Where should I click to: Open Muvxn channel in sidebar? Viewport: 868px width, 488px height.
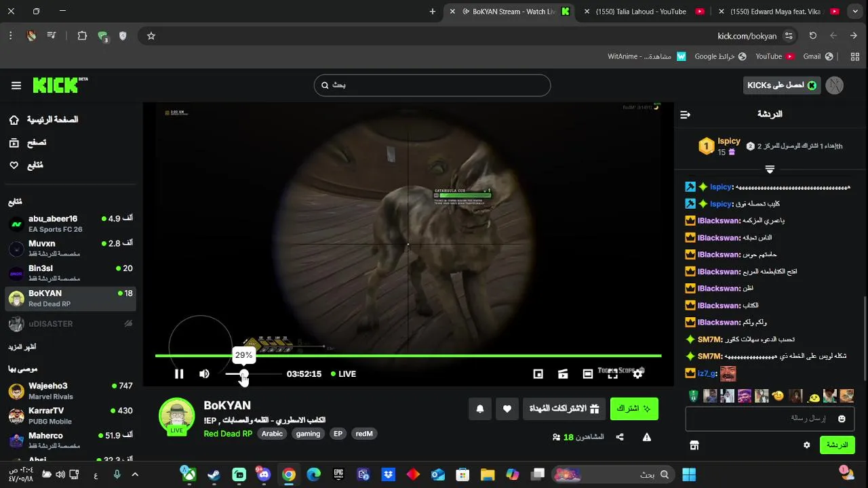tap(71, 248)
